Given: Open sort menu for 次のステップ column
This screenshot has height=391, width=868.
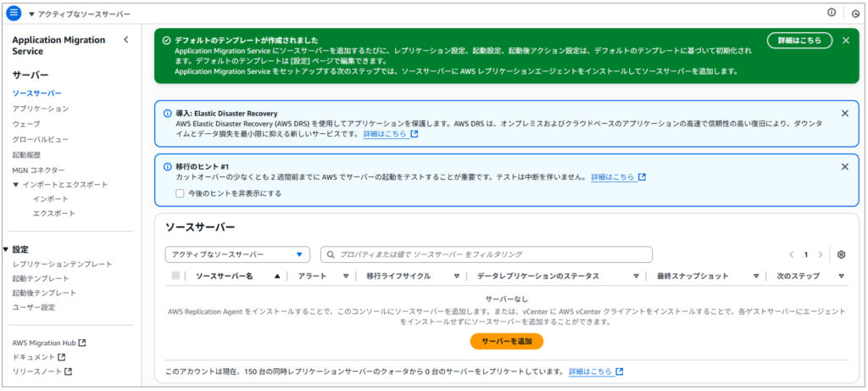Looking at the screenshot, I should click(x=842, y=276).
